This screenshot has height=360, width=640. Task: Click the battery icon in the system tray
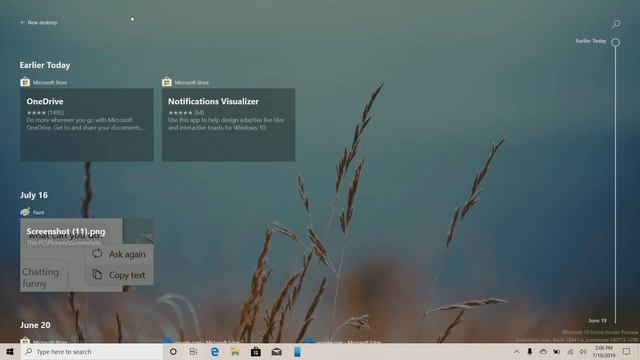tap(557, 351)
